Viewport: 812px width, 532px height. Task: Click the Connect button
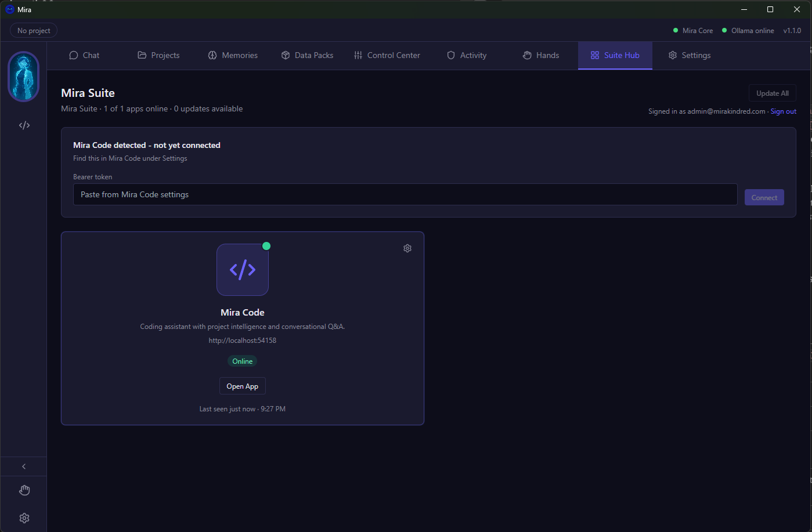pos(764,198)
